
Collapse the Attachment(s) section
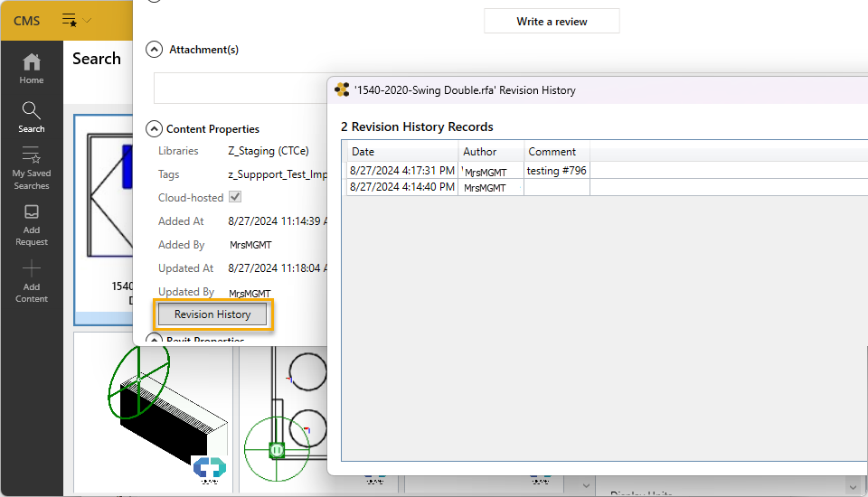(154, 50)
